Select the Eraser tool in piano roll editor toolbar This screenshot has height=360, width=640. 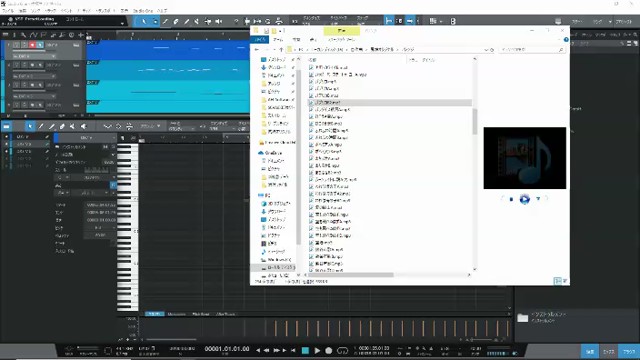(62, 127)
